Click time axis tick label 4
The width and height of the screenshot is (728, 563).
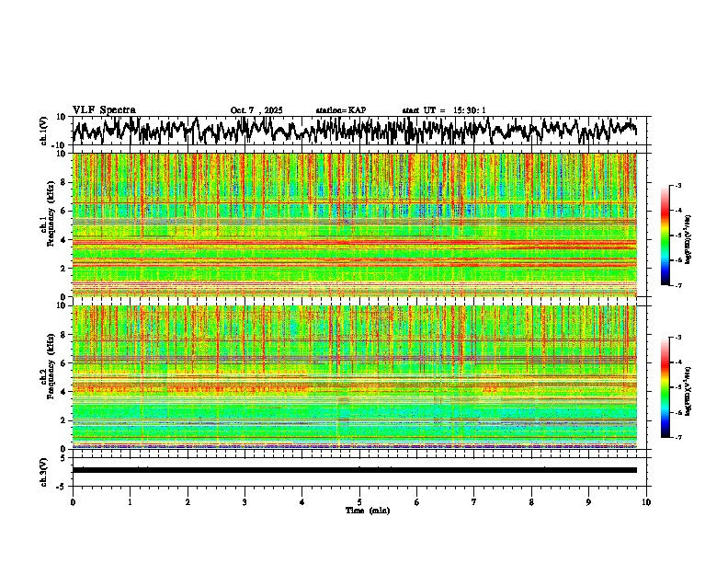coord(302,502)
